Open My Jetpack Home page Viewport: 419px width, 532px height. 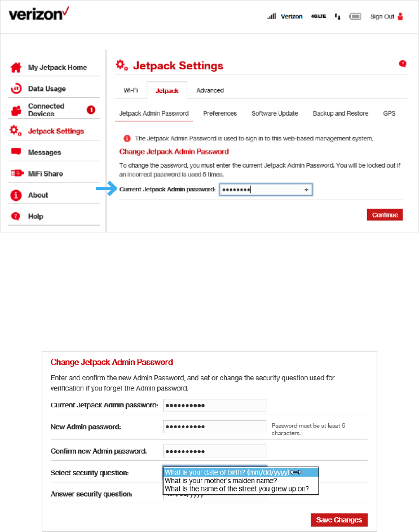pos(58,67)
